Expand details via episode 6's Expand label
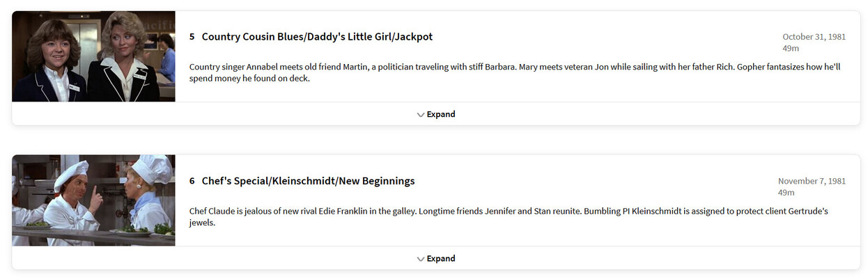 point(441,258)
